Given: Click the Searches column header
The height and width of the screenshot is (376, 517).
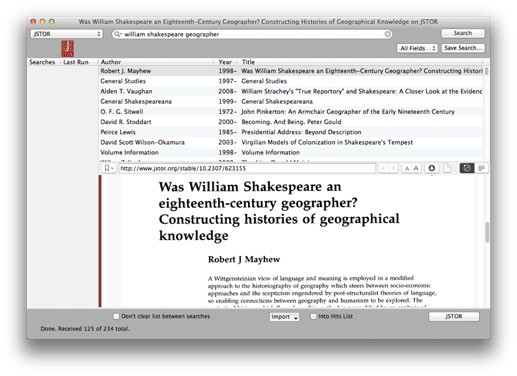Looking at the screenshot, I should 42,62.
